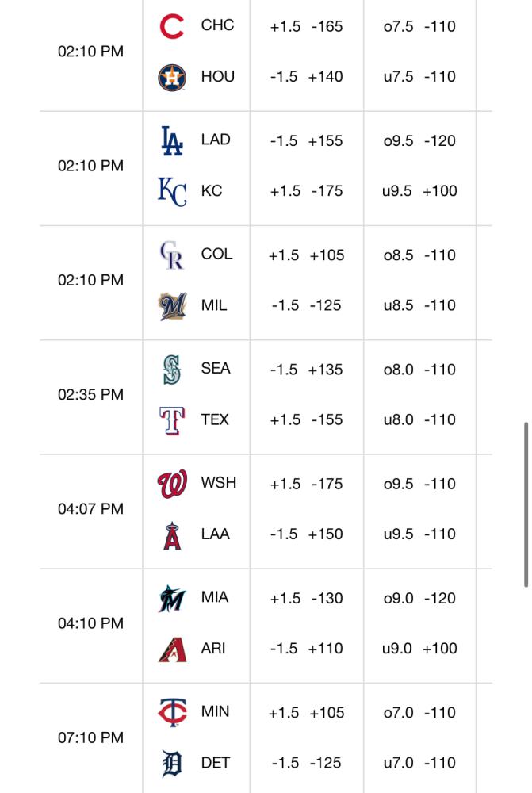Select the Detroit Tigers D logo

tap(172, 764)
